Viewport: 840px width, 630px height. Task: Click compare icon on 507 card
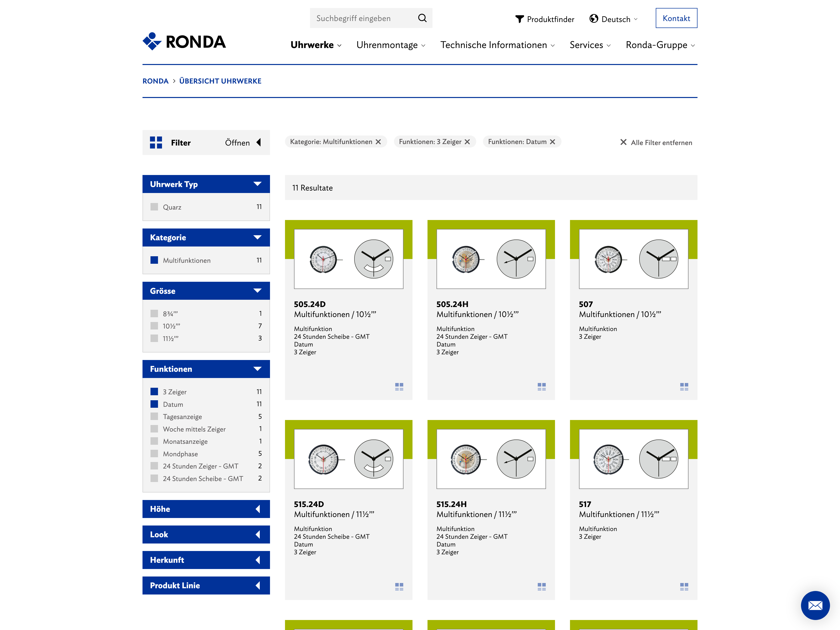tap(684, 386)
